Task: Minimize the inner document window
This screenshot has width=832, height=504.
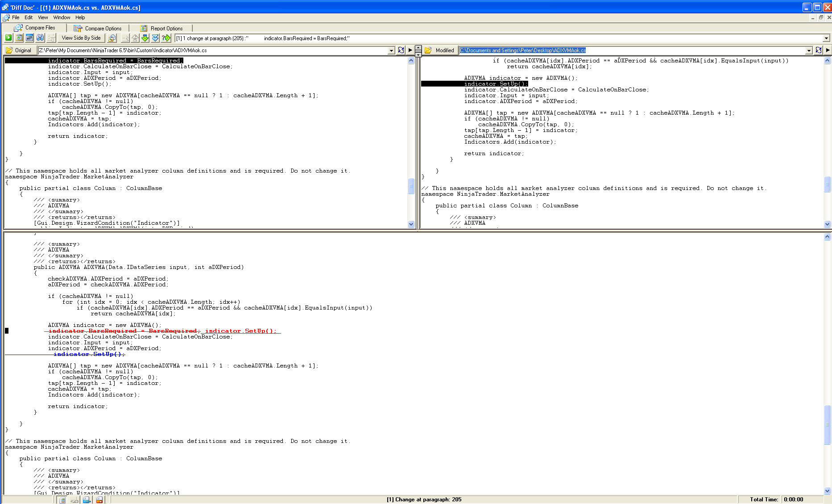Action: point(813,17)
